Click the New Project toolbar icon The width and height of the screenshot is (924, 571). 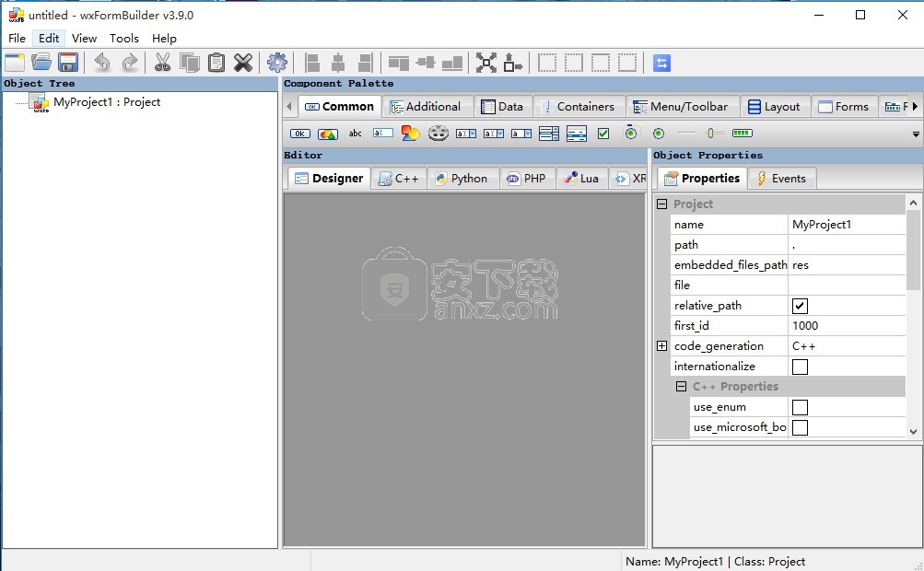tap(14, 63)
